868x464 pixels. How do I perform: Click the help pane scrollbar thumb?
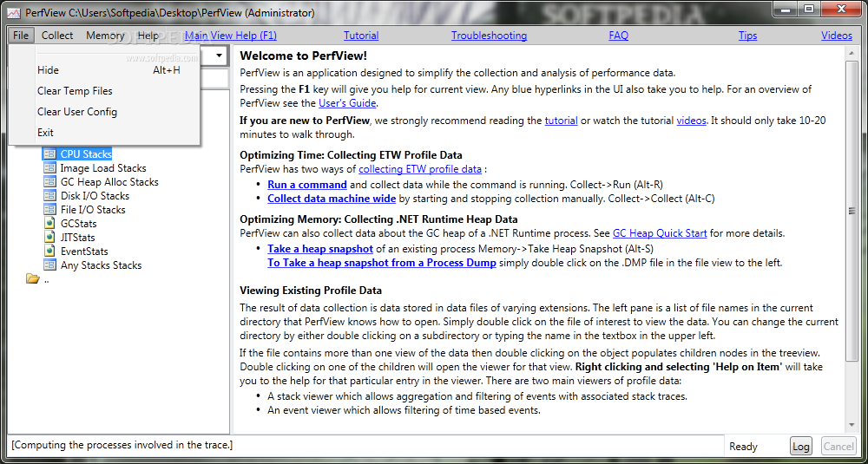tap(852, 210)
